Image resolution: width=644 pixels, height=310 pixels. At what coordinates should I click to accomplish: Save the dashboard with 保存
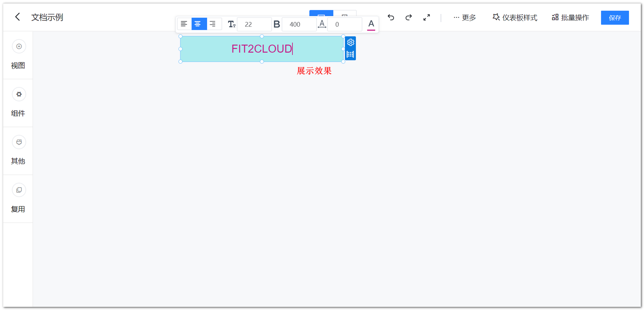[615, 17]
